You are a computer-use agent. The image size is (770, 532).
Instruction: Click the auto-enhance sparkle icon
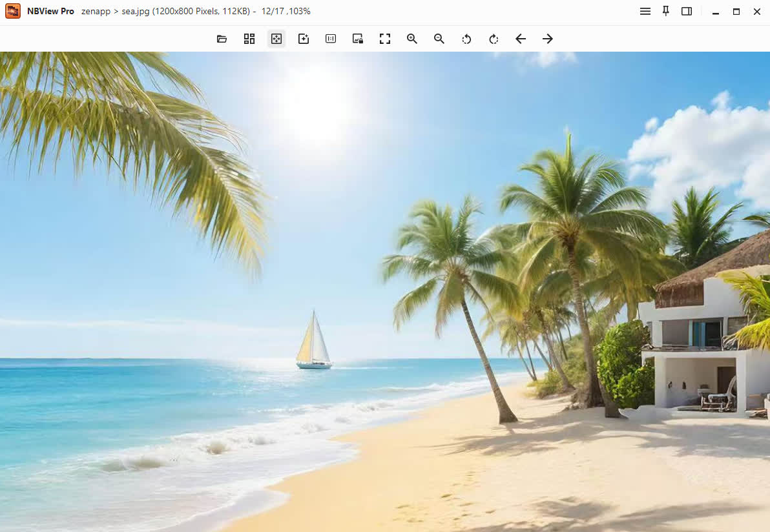pos(304,39)
